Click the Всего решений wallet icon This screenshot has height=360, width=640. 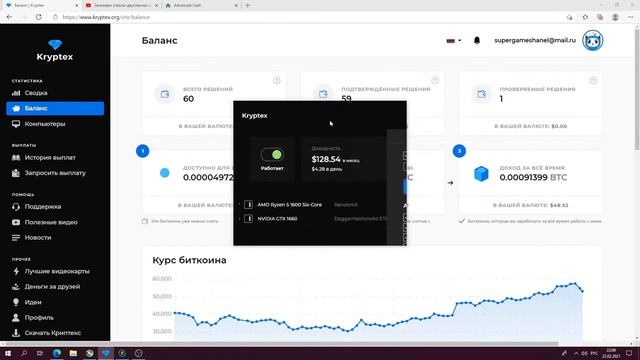click(x=164, y=94)
